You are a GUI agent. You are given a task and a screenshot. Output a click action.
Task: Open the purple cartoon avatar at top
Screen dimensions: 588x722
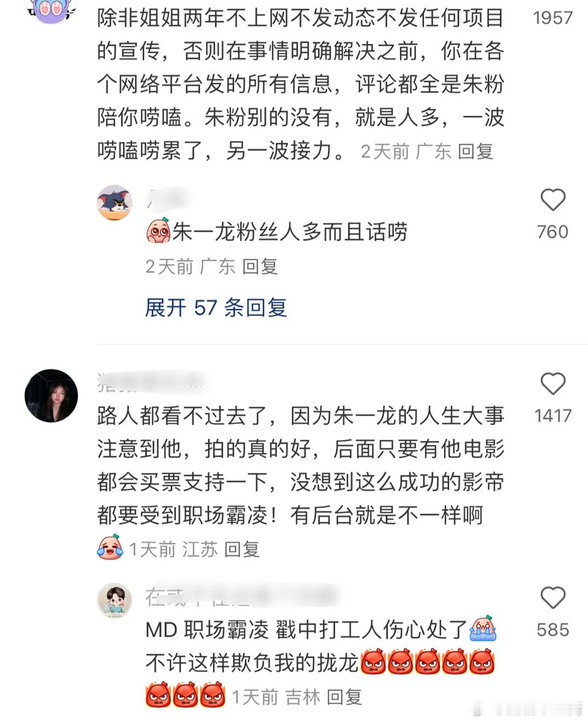click(x=52, y=8)
